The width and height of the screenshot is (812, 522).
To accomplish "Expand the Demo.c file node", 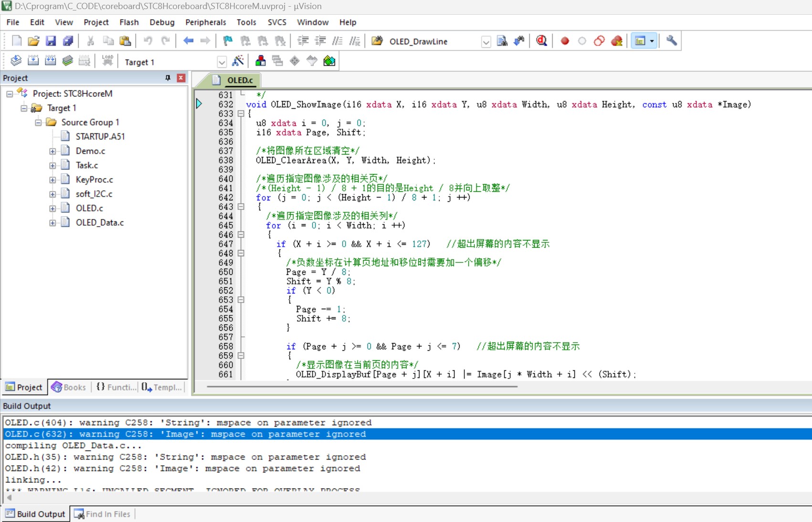I will point(53,151).
